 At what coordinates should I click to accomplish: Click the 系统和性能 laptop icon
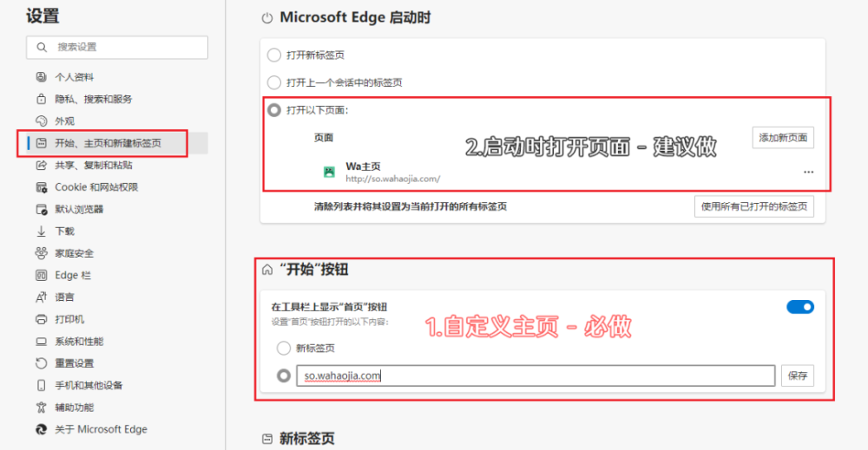[41, 342]
